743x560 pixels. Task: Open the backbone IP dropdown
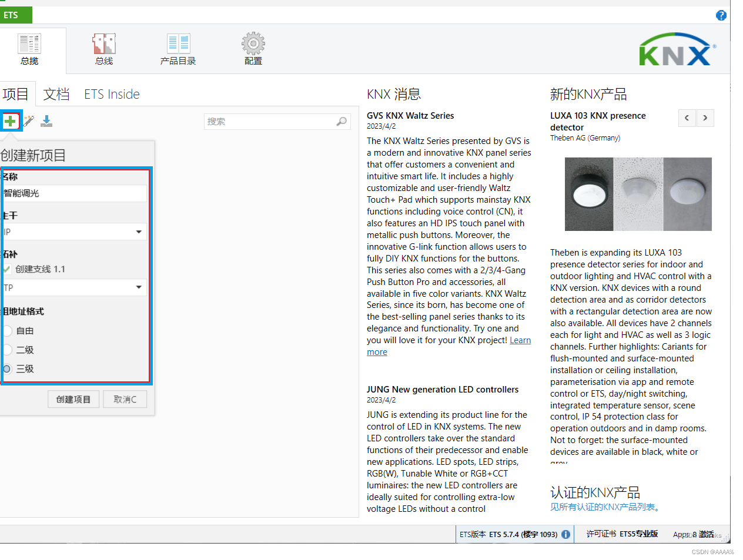pyautogui.click(x=73, y=232)
